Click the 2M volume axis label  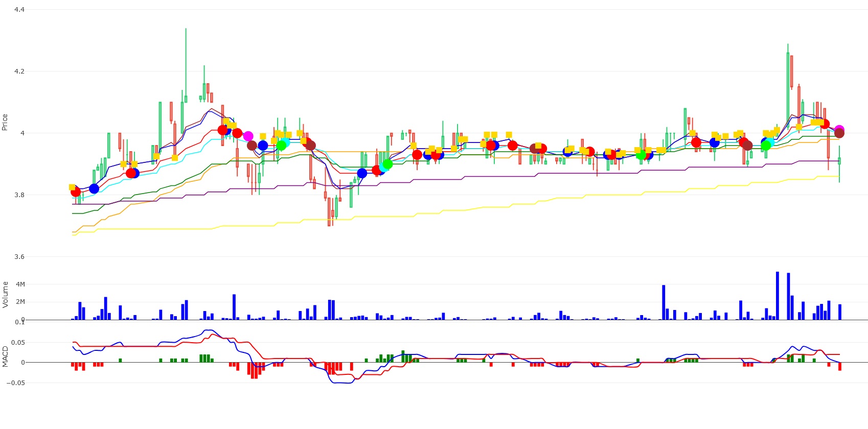click(x=20, y=302)
